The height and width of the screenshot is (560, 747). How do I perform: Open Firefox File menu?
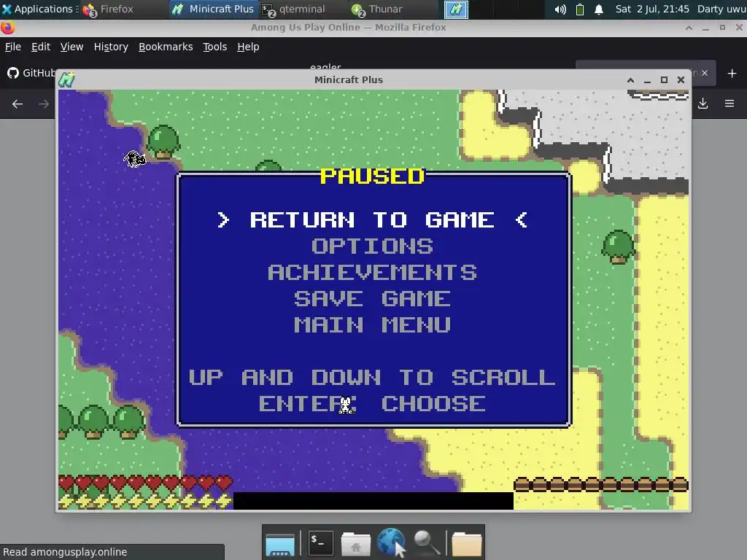click(x=13, y=47)
